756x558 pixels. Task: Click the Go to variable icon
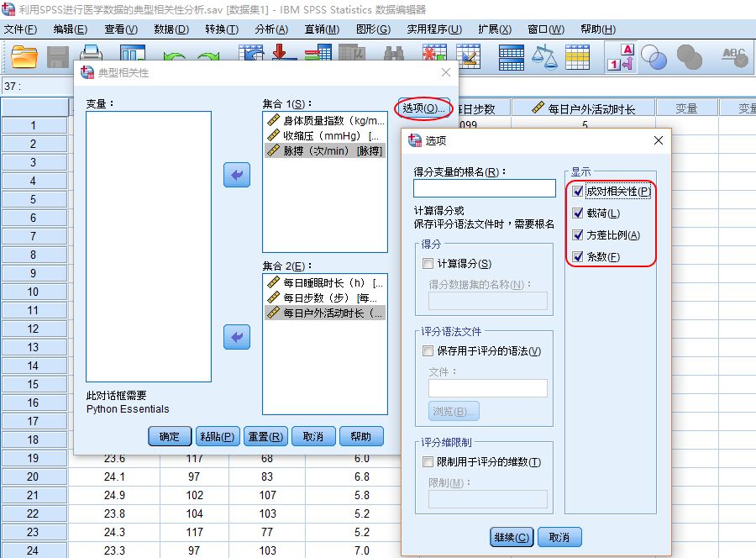point(284,53)
